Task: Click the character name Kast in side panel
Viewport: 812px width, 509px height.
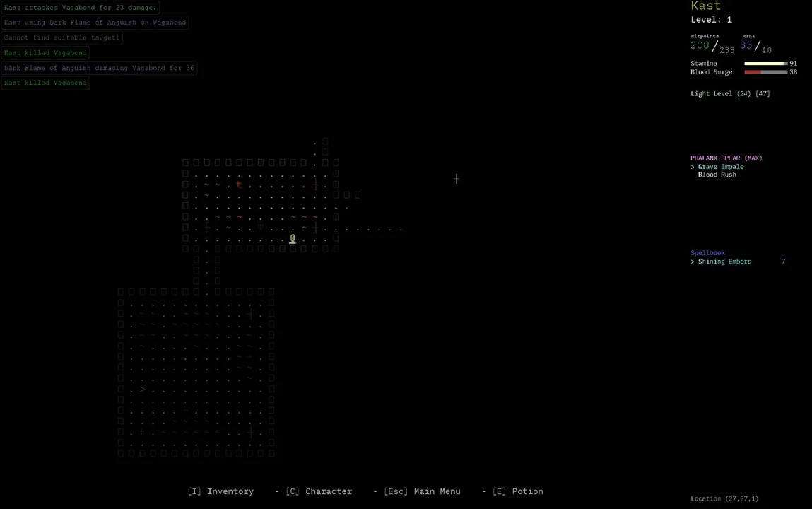Action: coord(705,6)
